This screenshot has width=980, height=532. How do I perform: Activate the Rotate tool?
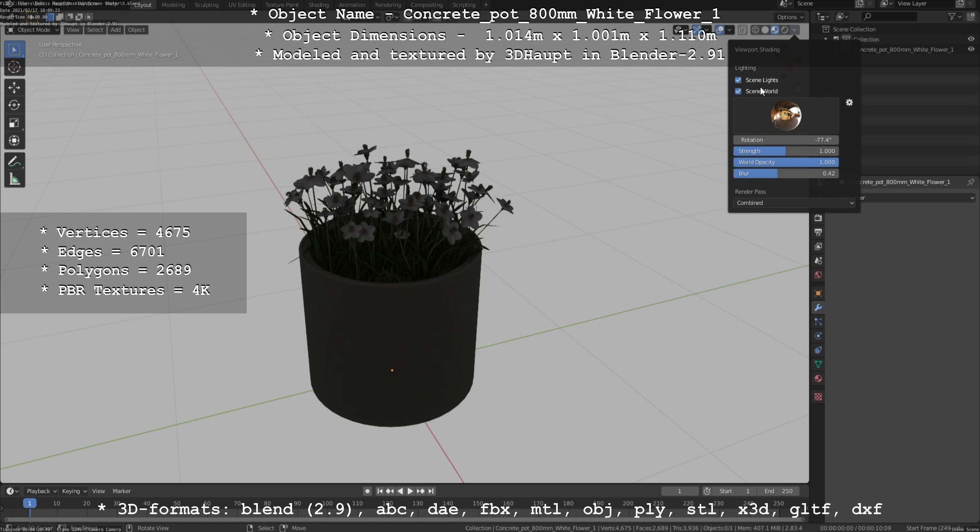pyautogui.click(x=15, y=105)
